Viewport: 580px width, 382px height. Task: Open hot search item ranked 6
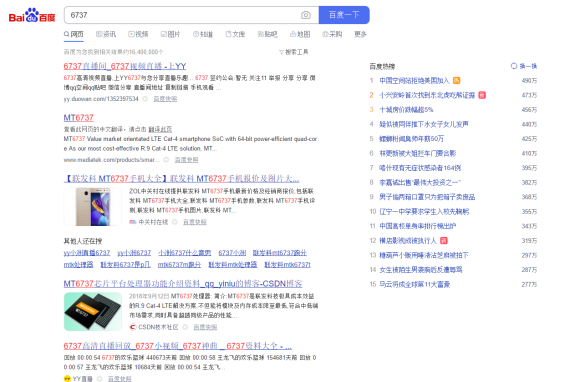click(x=418, y=153)
